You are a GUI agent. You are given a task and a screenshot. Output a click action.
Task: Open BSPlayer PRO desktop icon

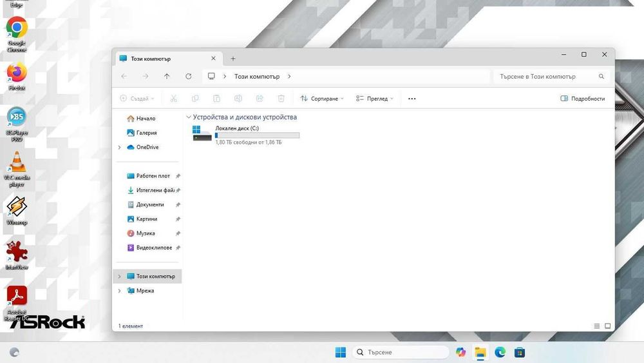click(17, 124)
